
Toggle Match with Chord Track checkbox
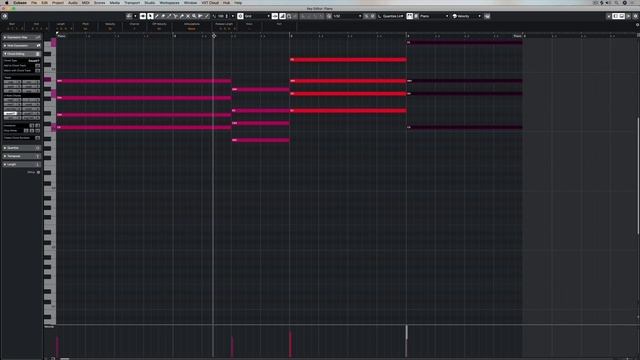(38, 71)
